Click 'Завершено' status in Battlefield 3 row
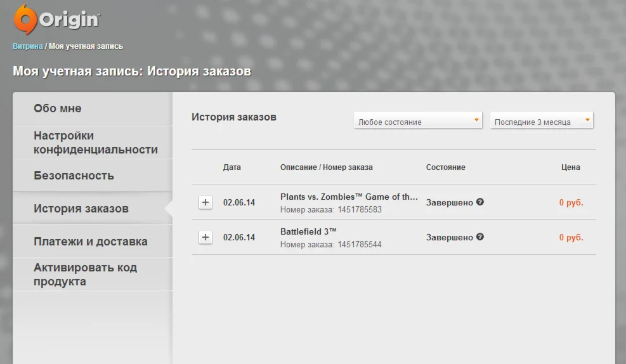 click(450, 237)
